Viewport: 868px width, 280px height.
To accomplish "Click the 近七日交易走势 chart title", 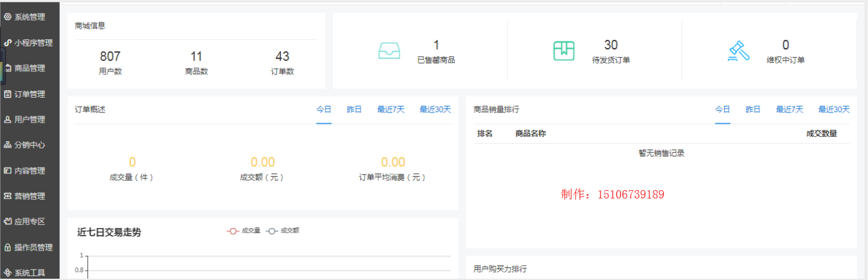I will point(109,232).
